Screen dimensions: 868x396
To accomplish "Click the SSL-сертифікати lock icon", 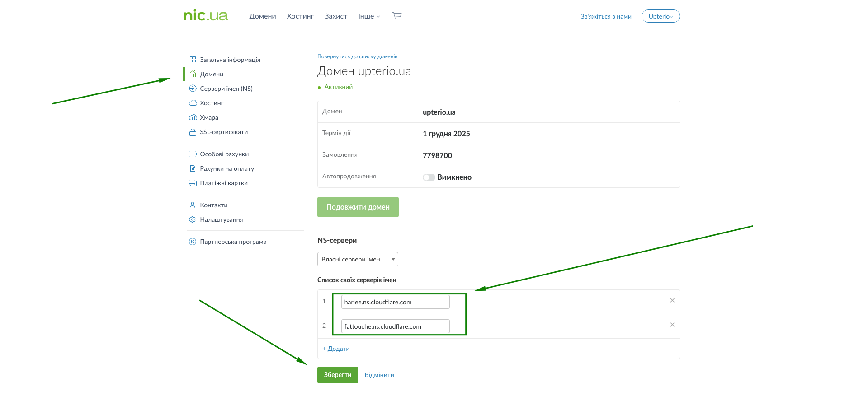I will click(193, 132).
